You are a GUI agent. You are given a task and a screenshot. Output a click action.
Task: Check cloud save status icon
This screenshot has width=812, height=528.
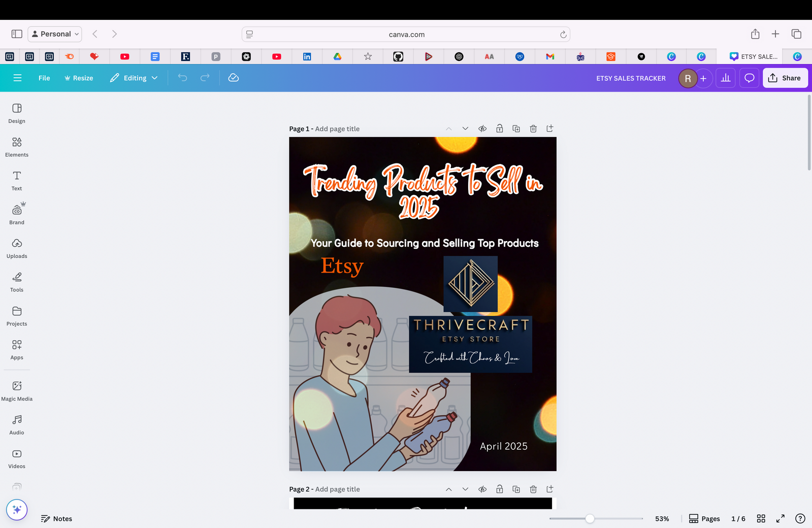(x=234, y=78)
